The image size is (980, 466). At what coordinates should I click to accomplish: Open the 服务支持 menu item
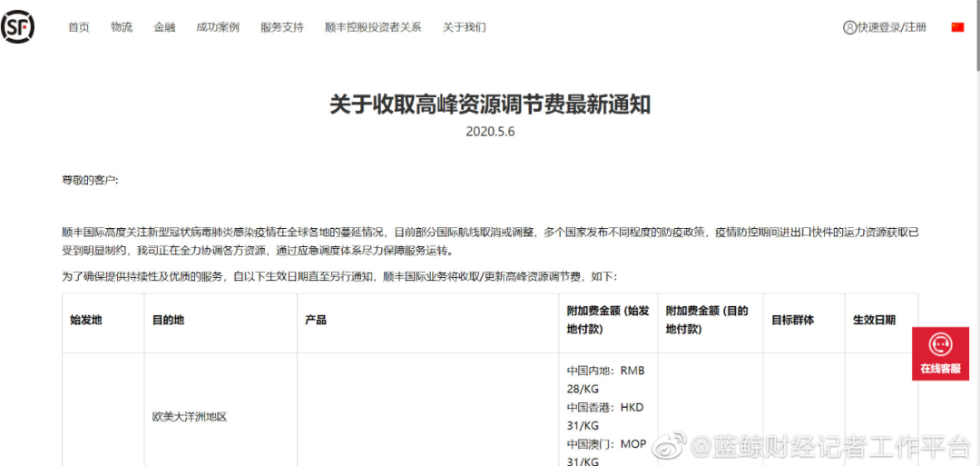click(282, 27)
